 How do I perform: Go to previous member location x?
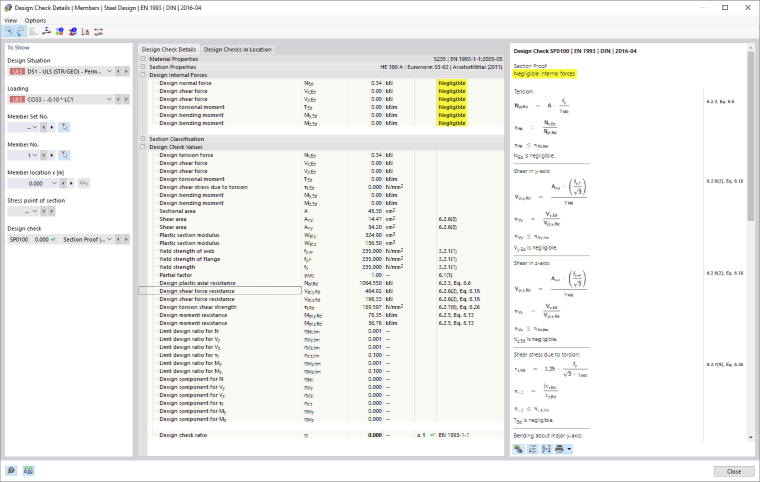[x=63, y=183]
